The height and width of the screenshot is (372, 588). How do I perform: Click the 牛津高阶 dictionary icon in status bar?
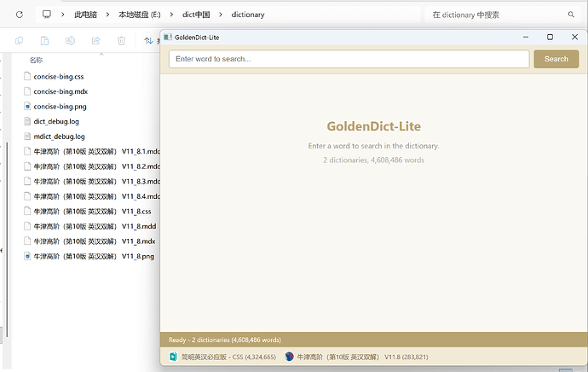(x=289, y=357)
